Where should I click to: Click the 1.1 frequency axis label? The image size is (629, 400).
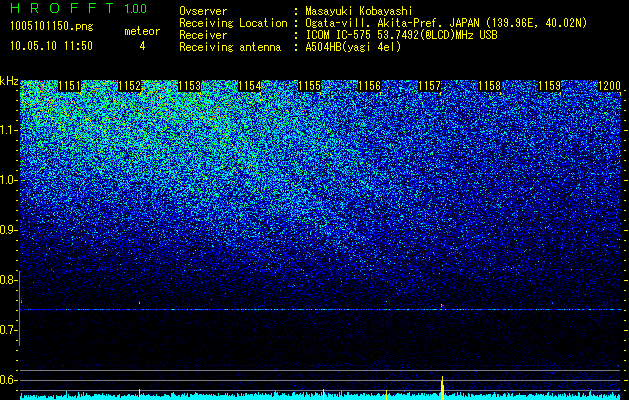point(8,130)
